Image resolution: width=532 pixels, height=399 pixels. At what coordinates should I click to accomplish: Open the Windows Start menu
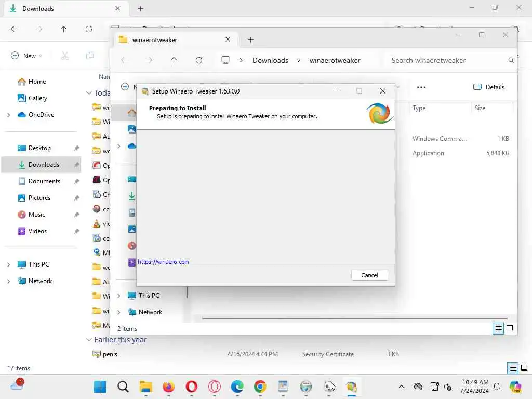click(x=100, y=387)
